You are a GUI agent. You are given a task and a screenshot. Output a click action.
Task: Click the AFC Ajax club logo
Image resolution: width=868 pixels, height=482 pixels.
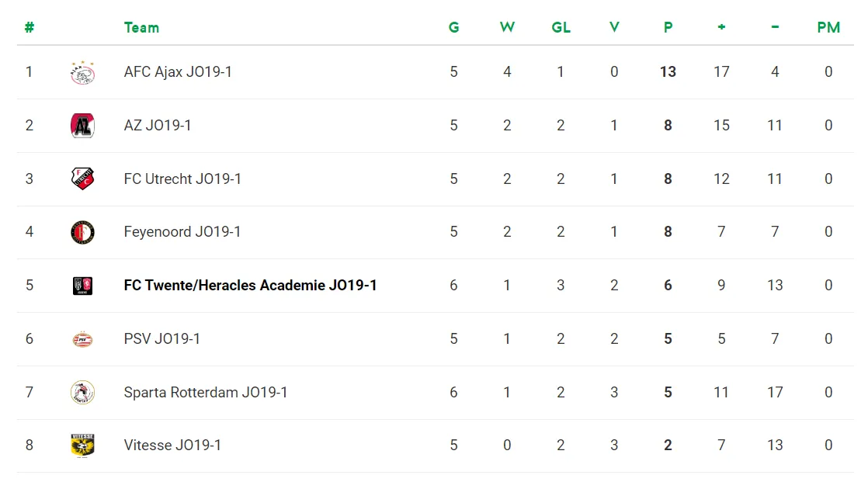82,72
